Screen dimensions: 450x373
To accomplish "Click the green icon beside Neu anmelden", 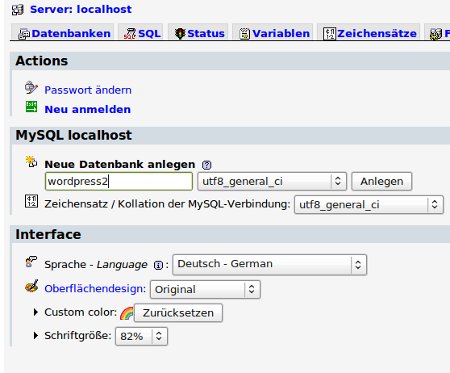I will 31,107.
